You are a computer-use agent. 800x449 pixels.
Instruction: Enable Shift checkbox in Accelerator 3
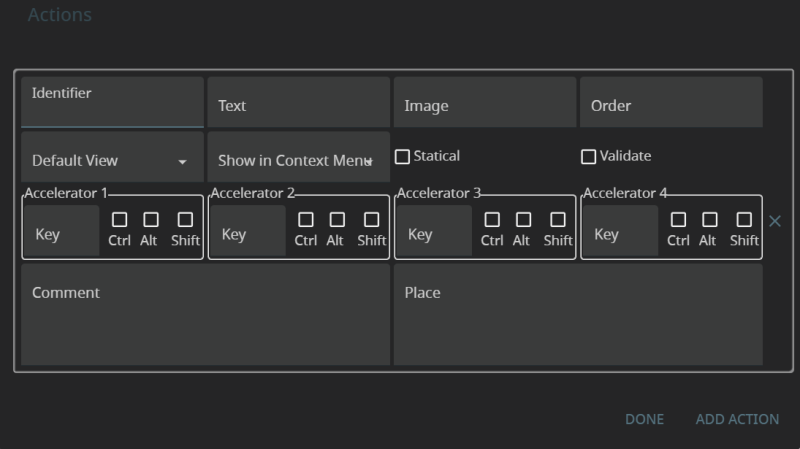pyautogui.click(x=558, y=220)
